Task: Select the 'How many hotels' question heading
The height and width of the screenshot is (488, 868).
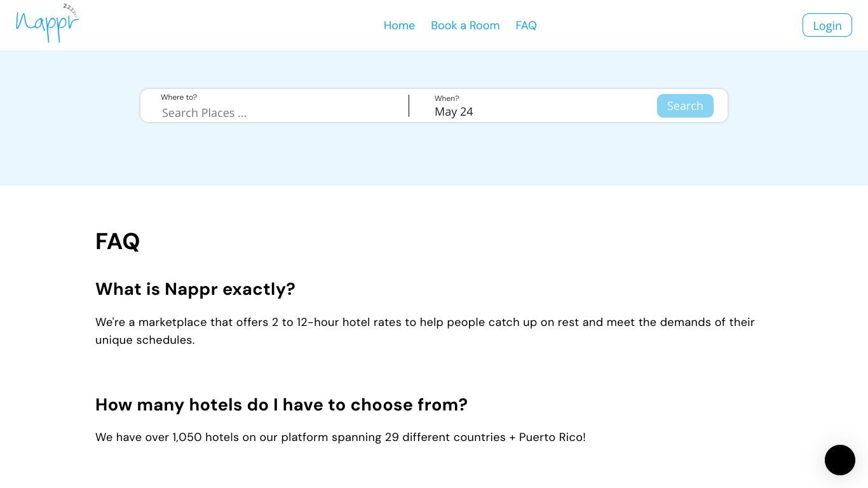Action: (x=281, y=405)
